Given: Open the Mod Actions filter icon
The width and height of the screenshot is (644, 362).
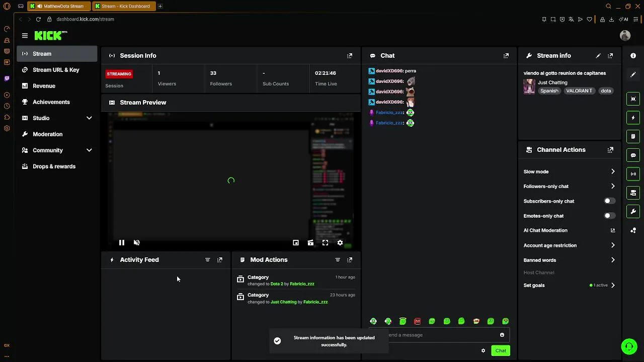Looking at the screenshot, I should [338, 260].
